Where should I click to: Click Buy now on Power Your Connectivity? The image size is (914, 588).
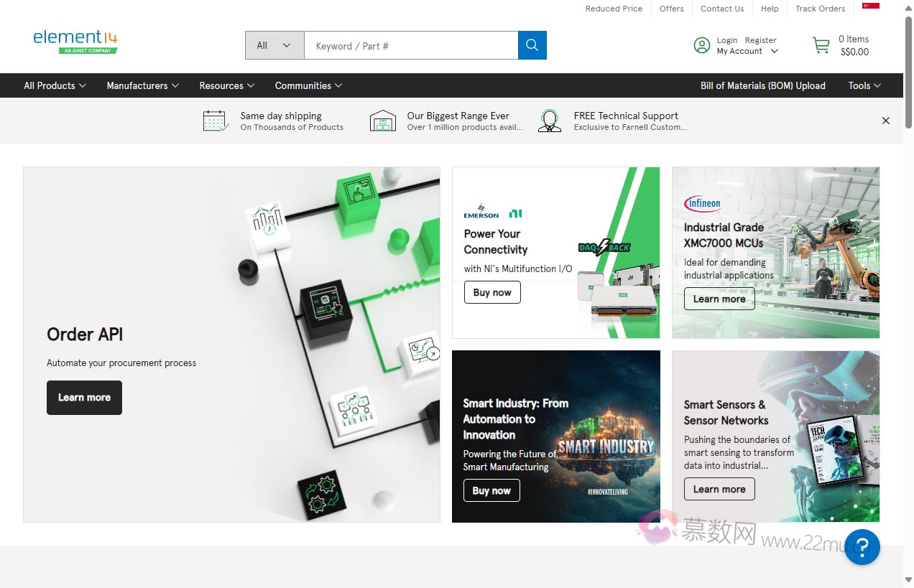point(491,292)
